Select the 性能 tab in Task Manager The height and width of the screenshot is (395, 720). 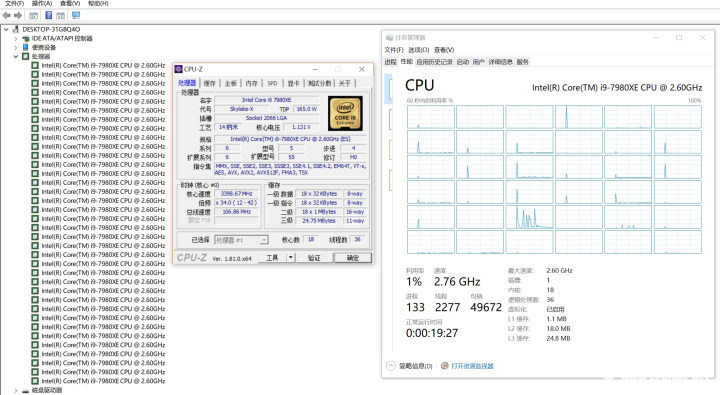click(x=406, y=62)
